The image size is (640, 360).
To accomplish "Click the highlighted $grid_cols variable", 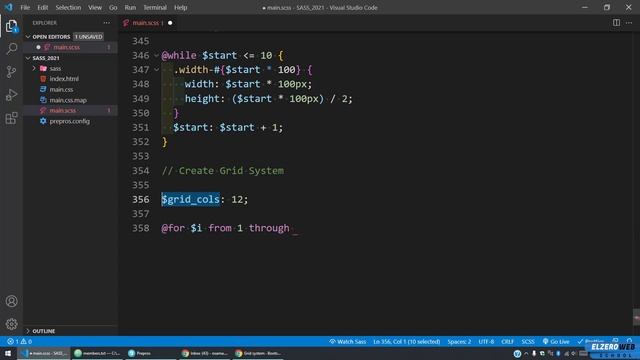I will tap(191, 200).
